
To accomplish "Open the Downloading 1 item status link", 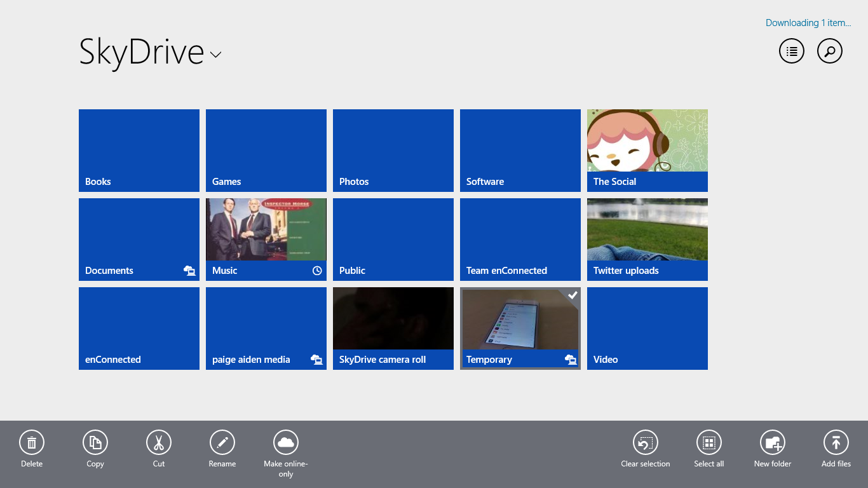I will click(x=808, y=23).
